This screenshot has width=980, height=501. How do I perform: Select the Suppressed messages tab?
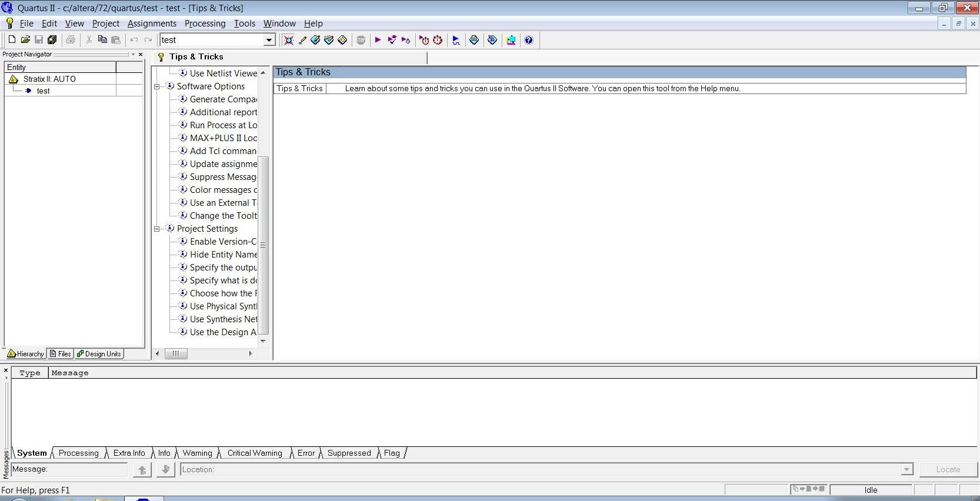point(349,453)
